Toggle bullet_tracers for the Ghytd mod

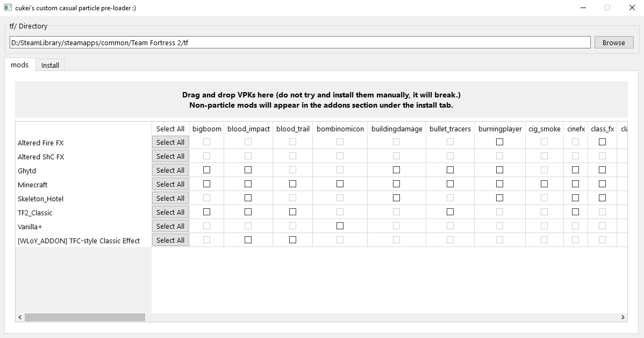pos(450,169)
